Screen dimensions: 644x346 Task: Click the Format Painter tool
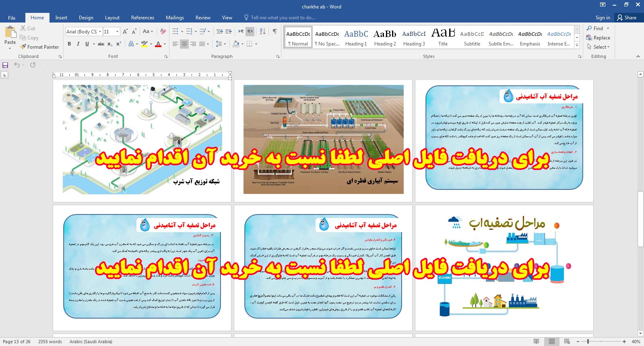(x=39, y=47)
